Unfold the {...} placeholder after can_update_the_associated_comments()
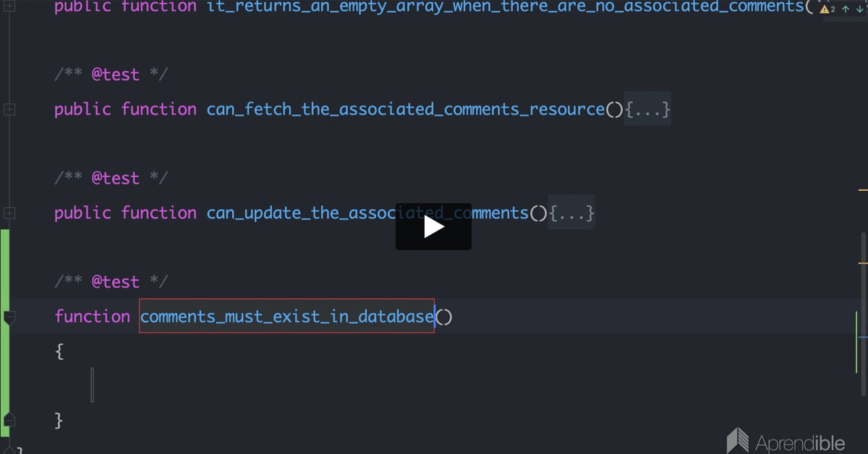Image resolution: width=868 pixels, height=454 pixels. click(571, 213)
